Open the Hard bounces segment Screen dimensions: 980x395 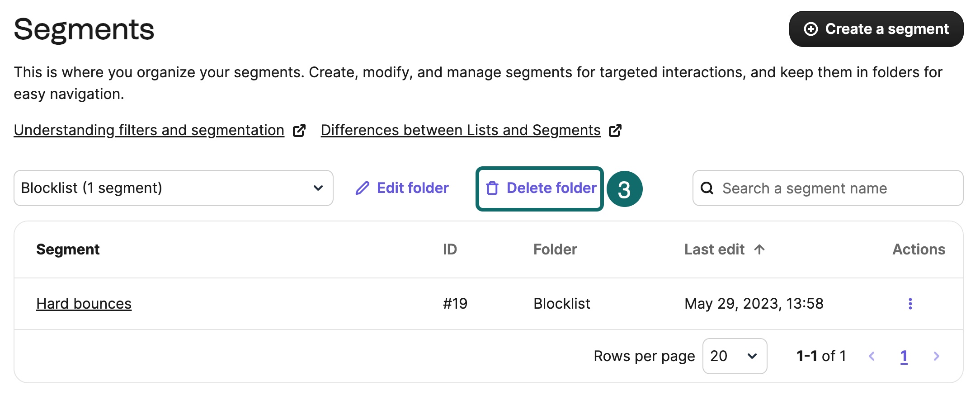tap(84, 304)
